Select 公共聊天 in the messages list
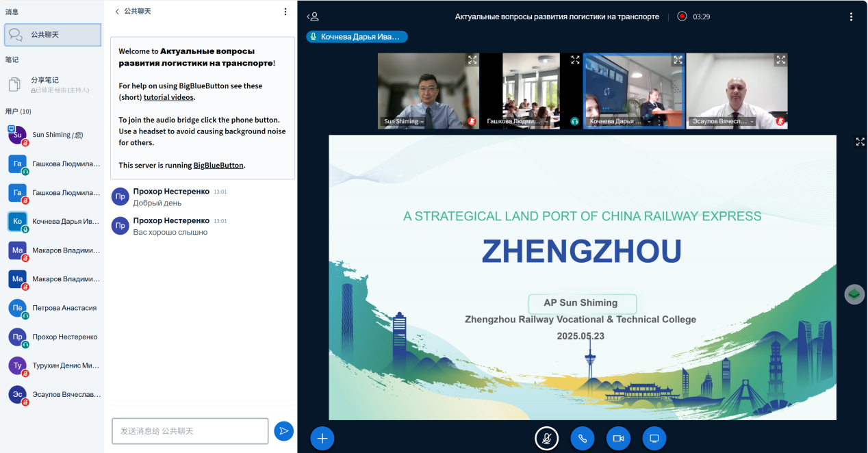 point(53,35)
